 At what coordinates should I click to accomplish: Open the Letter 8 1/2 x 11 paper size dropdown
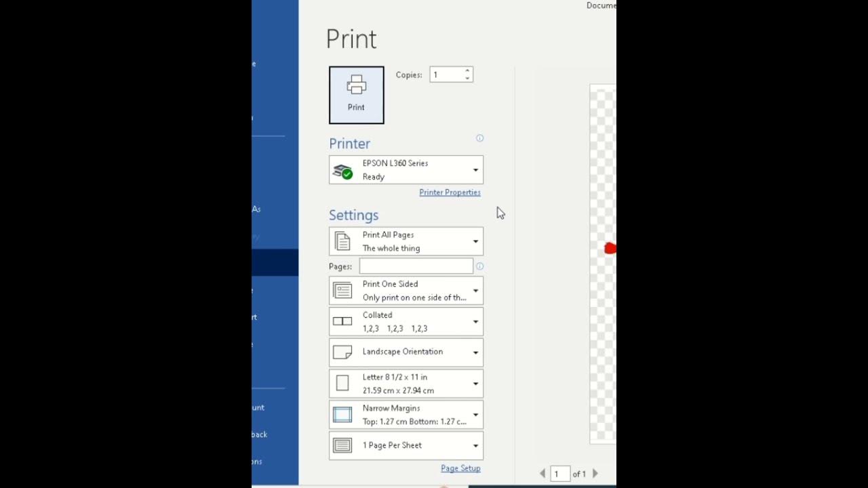pos(406,384)
